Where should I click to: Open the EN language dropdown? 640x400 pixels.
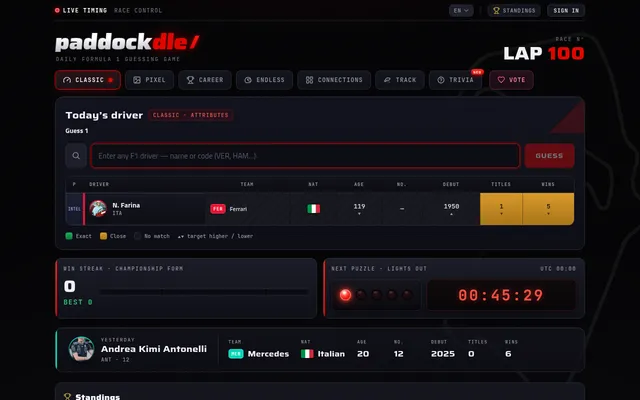[461, 11]
